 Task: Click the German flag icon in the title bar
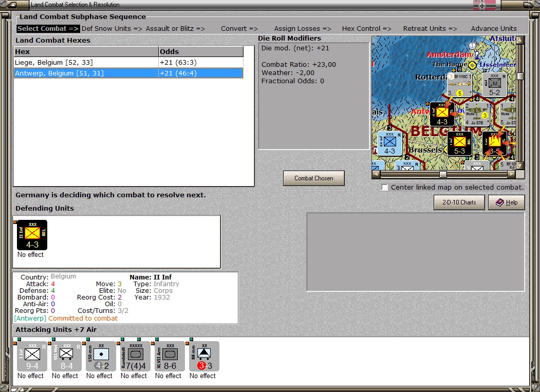[x=485, y=5]
